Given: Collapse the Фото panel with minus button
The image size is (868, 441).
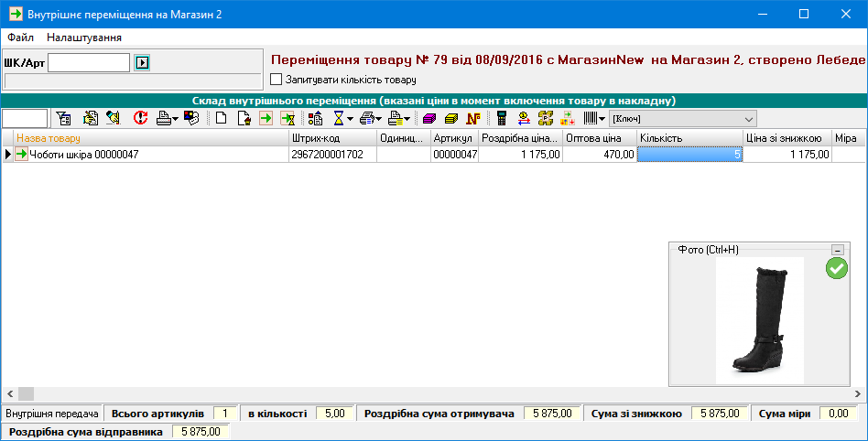Looking at the screenshot, I should [837, 250].
